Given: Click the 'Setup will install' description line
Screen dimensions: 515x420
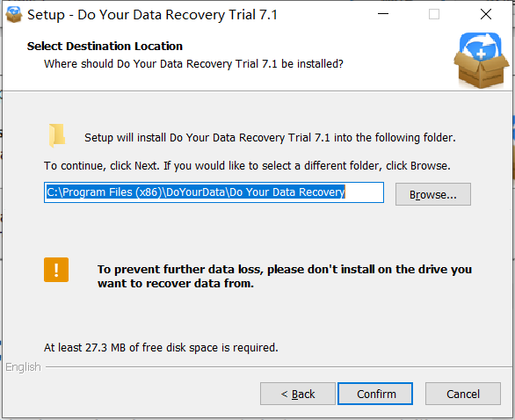Looking at the screenshot, I should [270, 138].
